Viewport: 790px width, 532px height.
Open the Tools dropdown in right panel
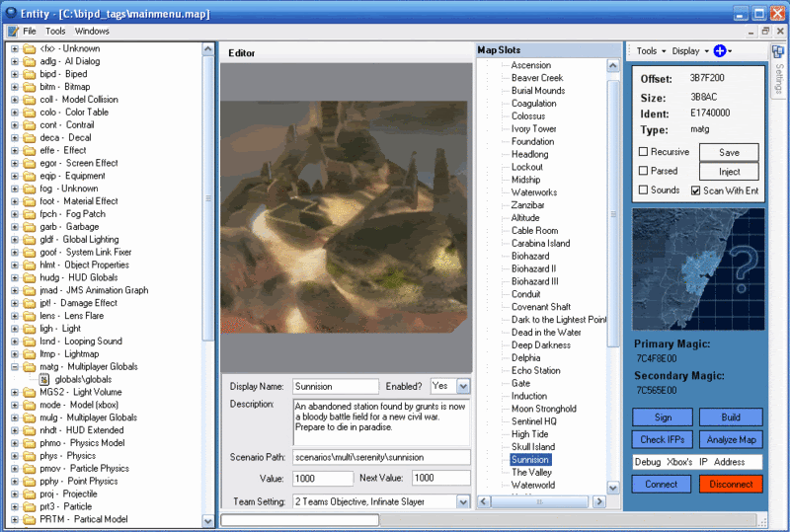tap(651, 51)
